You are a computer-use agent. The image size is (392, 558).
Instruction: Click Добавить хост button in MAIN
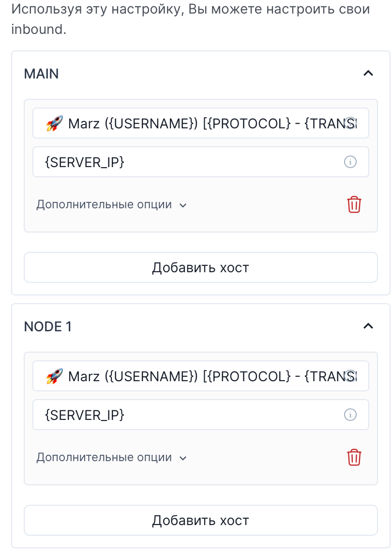click(201, 267)
